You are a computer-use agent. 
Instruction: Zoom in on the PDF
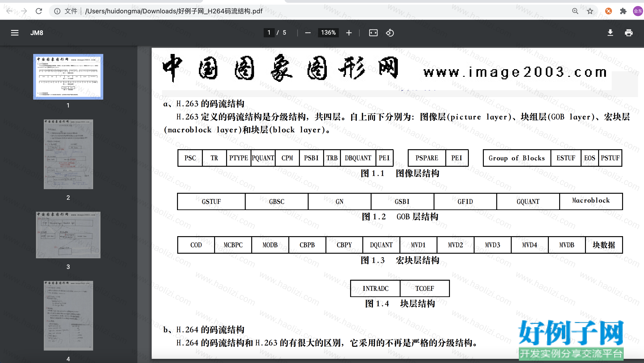[x=349, y=33]
